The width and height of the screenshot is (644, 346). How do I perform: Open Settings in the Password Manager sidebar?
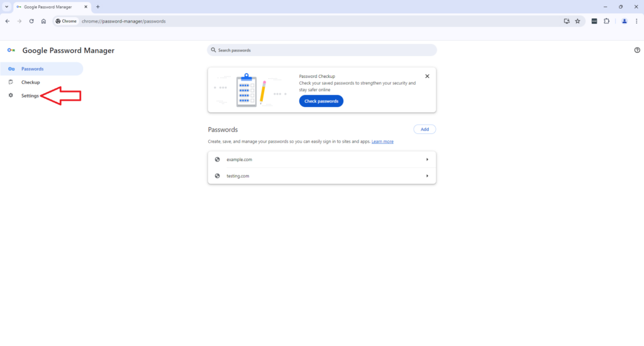pos(30,96)
